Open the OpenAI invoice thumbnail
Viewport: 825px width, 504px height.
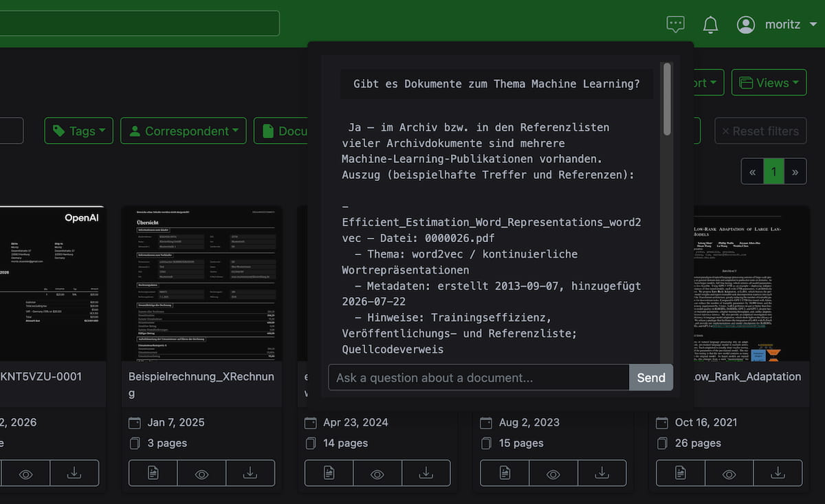click(x=53, y=283)
